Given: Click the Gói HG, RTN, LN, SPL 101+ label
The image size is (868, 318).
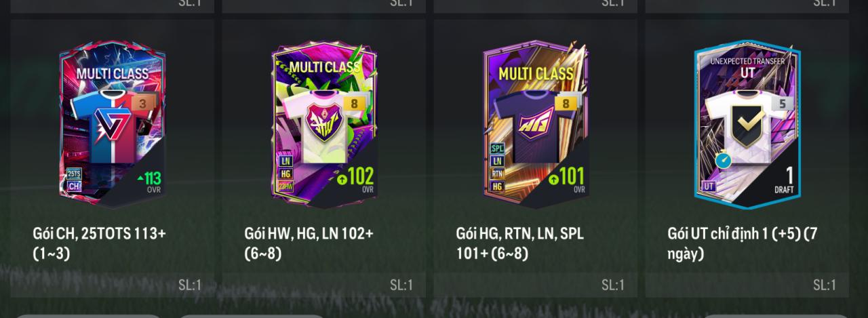Looking at the screenshot, I should (x=519, y=243).
